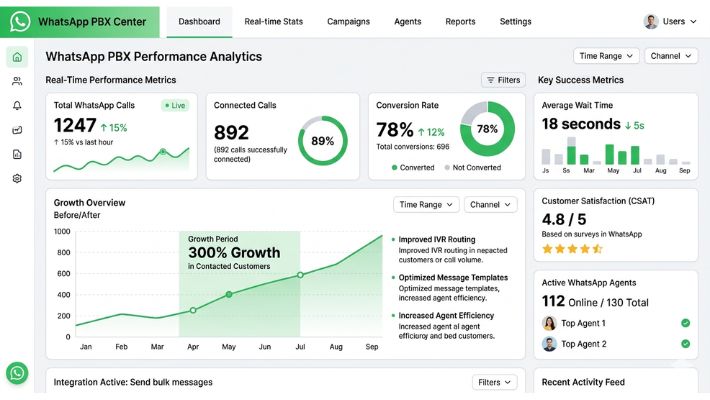Click Filters button beside Real-Time Performance Metrics

(502, 80)
